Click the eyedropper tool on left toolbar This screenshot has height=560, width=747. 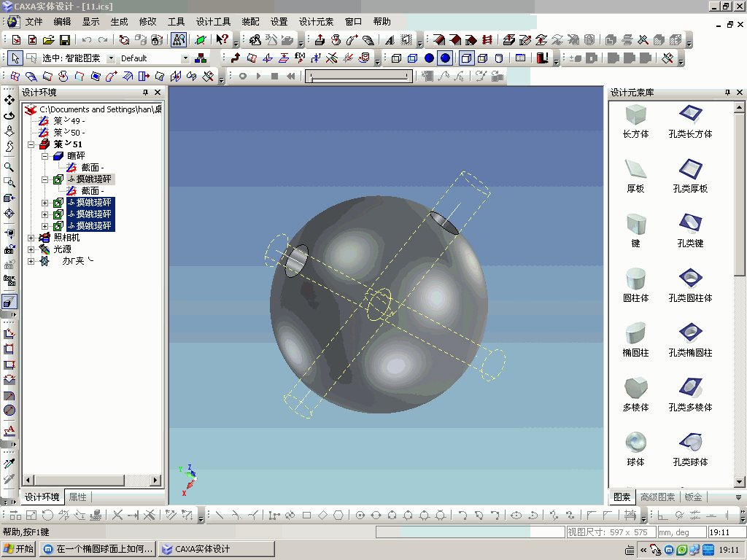(x=9, y=463)
